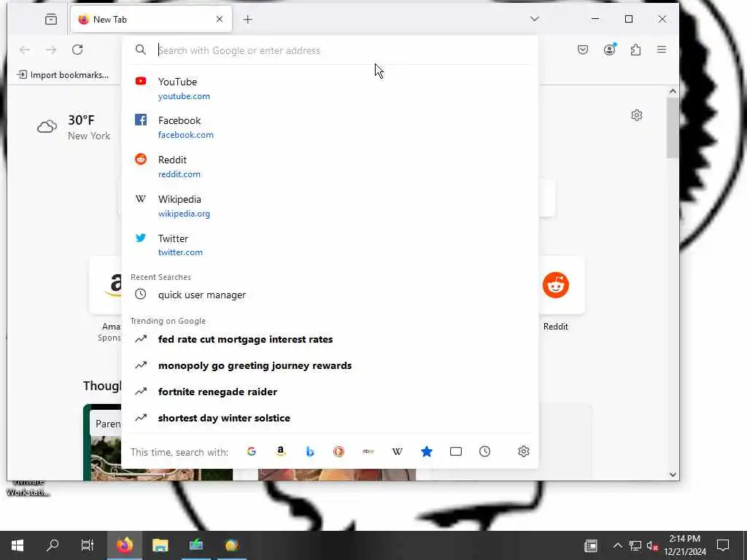Go back one page arrow
This screenshot has height=560, width=747.
(25, 50)
